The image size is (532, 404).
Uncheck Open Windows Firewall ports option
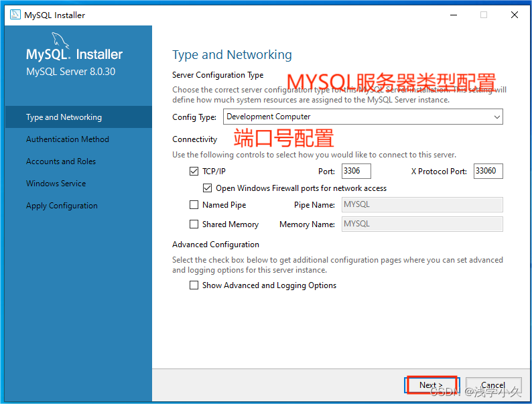coord(207,188)
